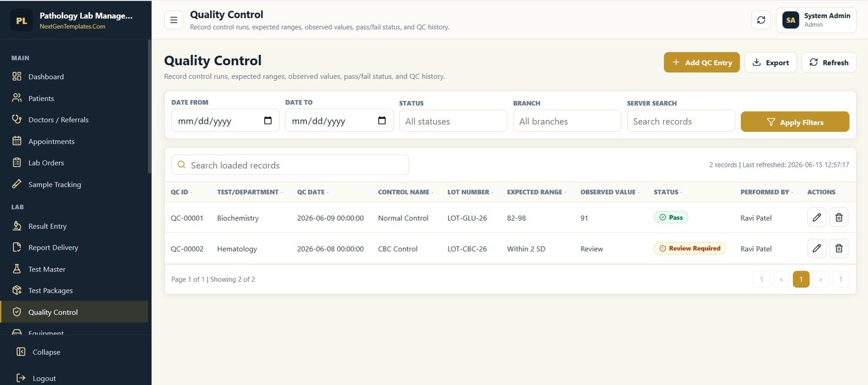Navigate to Lab Orders

(x=74, y=162)
